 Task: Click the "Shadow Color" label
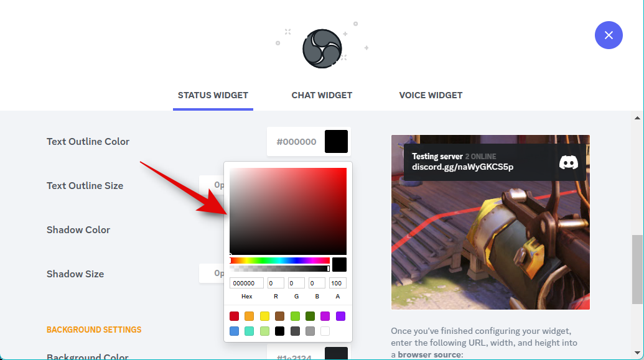point(78,230)
